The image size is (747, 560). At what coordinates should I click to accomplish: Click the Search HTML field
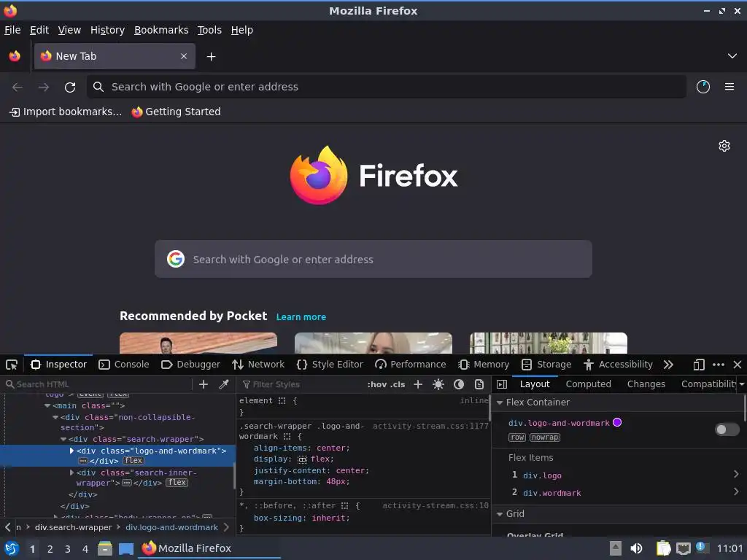pyautogui.click(x=98, y=384)
